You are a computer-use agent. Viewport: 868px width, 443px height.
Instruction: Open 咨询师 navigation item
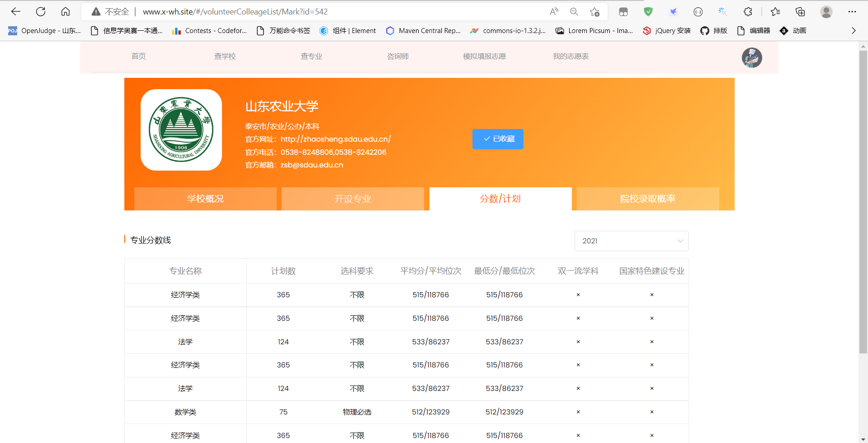pyautogui.click(x=398, y=56)
